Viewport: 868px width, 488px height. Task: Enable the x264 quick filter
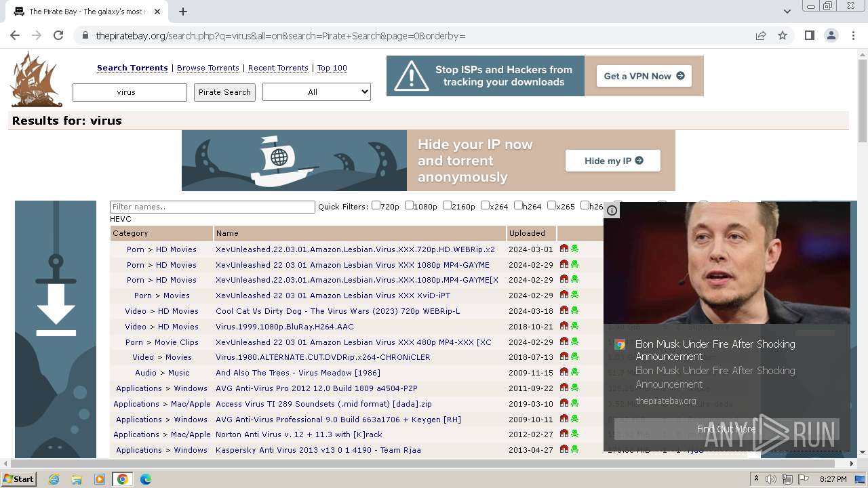(x=485, y=205)
